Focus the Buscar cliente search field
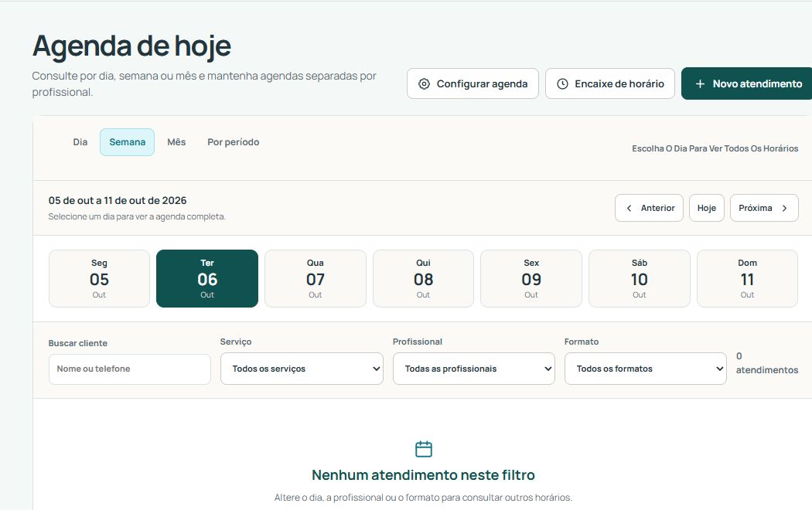Screen dimensions: 812x510 tap(130, 369)
